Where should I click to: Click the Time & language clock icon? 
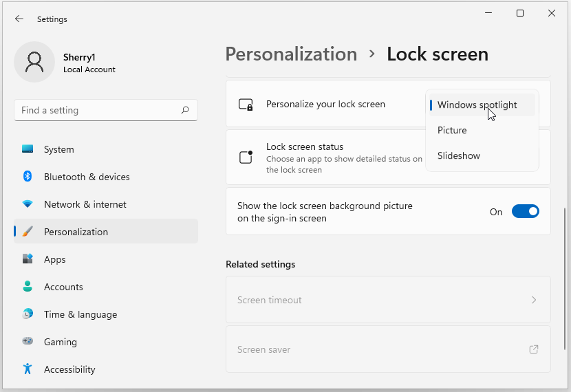point(28,314)
